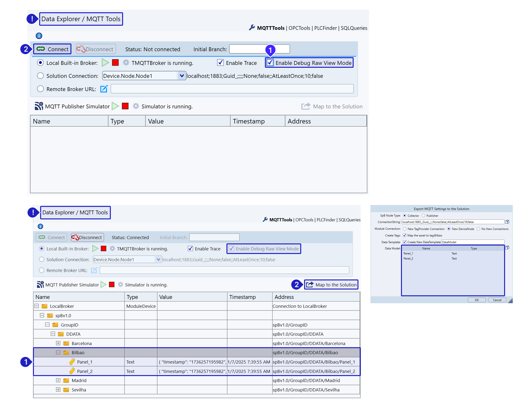The width and height of the screenshot is (532, 408).
Task: Click OK in the export dialog
Action: click(x=476, y=300)
